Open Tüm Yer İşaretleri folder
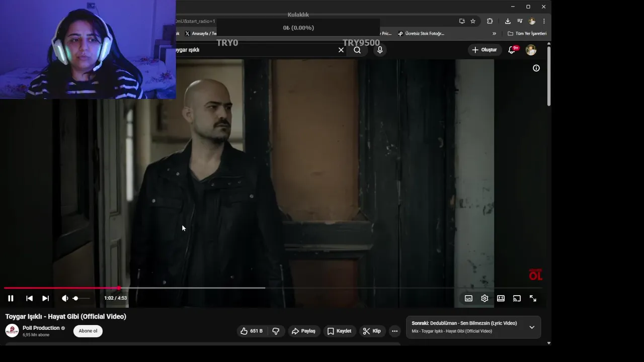This screenshot has width=644, height=362. [x=527, y=34]
